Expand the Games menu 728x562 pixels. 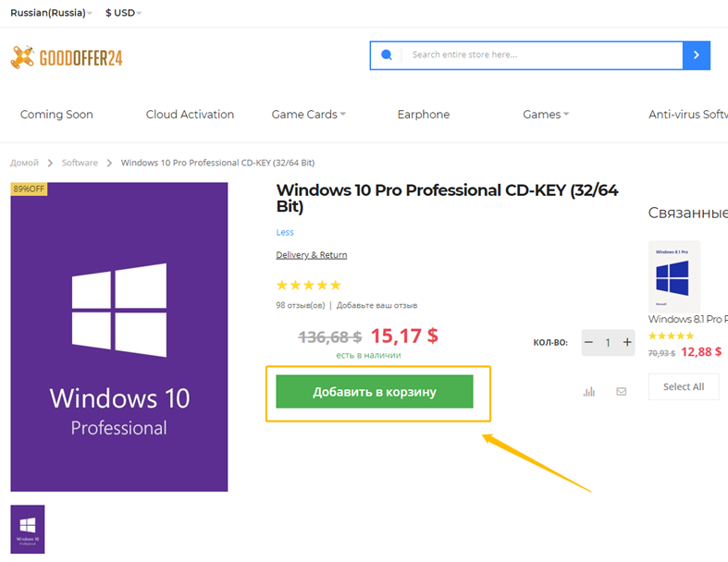tap(546, 115)
